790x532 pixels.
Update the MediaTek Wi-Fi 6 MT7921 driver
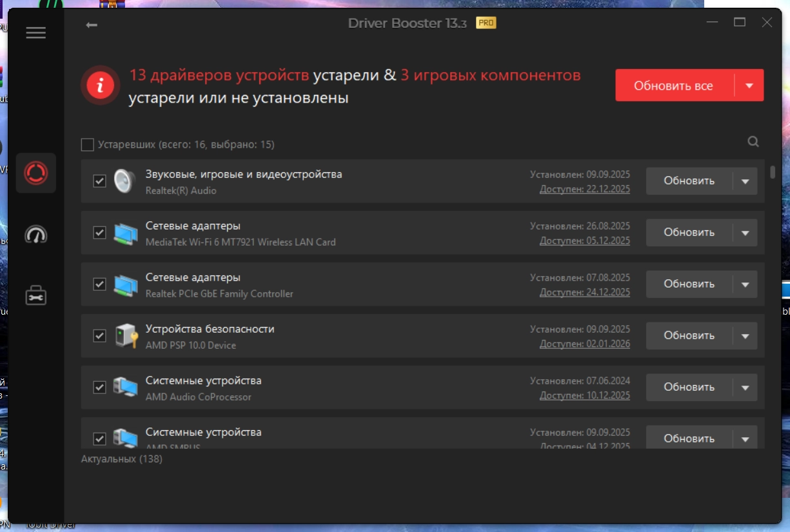click(689, 233)
